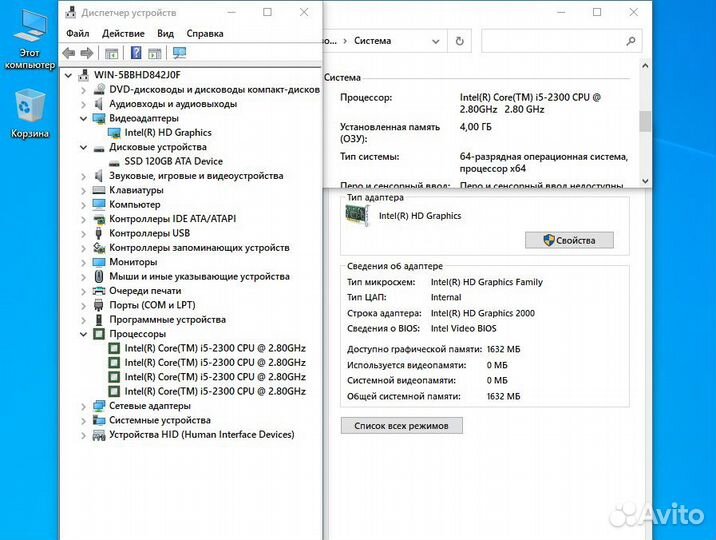Open the Help question mark toolbar icon
This screenshot has width=716, height=540.
tap(136, 53)
